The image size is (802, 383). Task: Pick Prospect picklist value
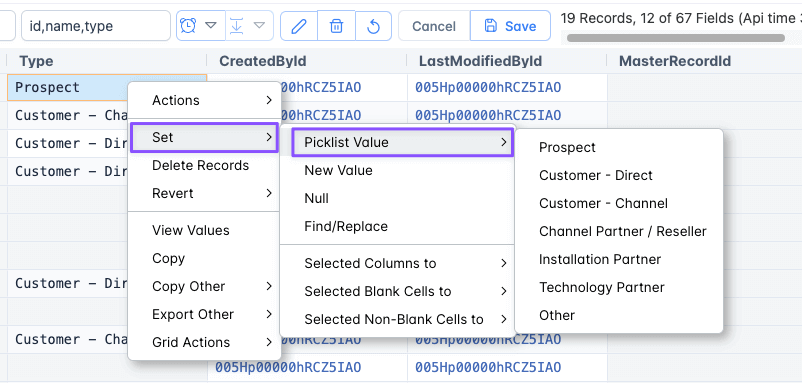click(619, 147)
